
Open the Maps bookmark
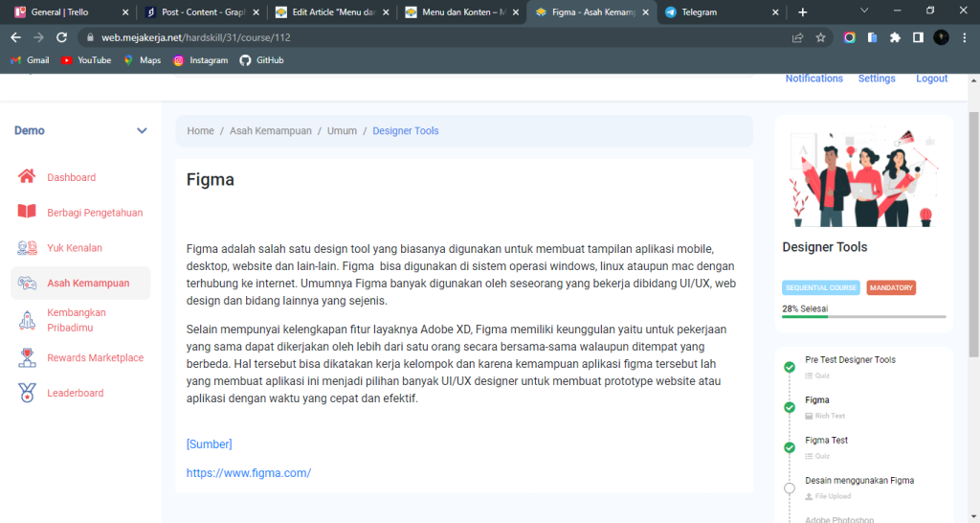pos(142,60)
